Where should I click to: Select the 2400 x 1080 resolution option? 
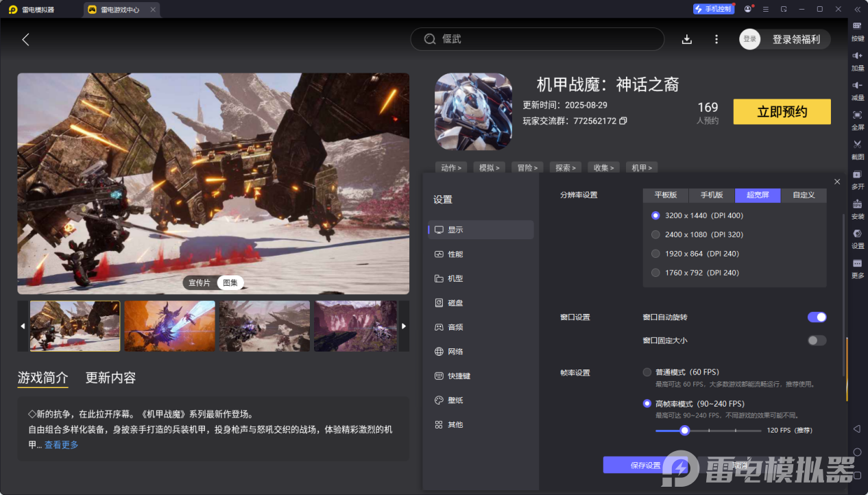click(x=656, y=234)
